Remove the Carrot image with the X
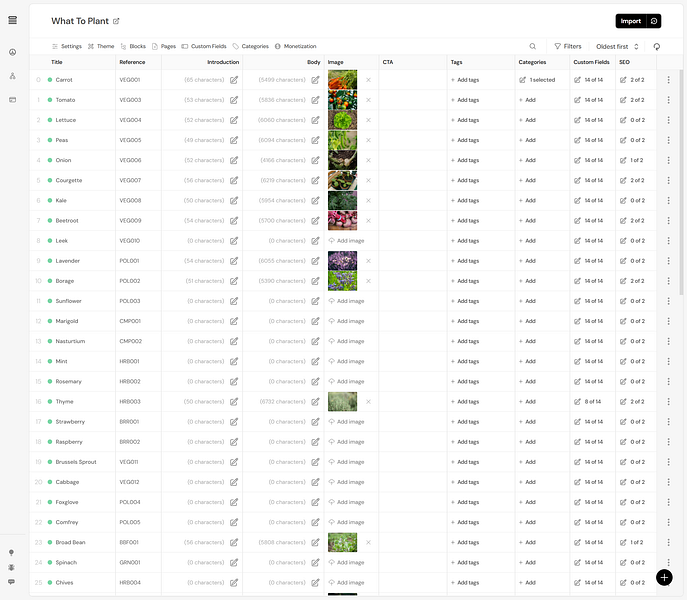Screen dimensions: 687x600 tap(368, 80)
